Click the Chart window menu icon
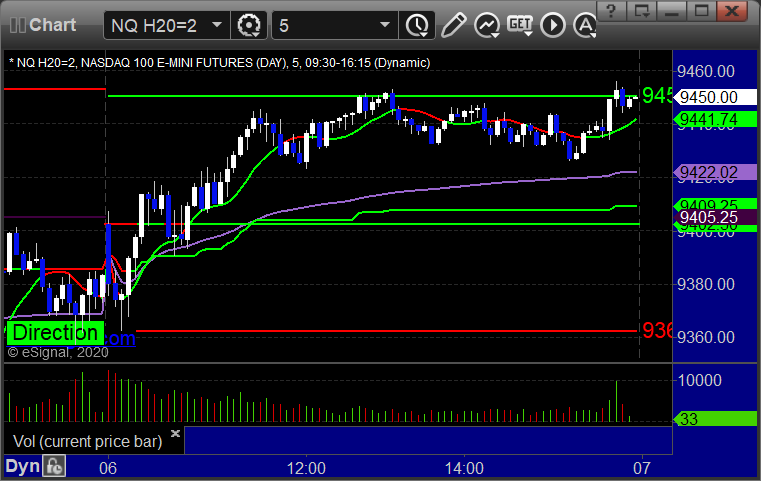The image size is (761, 481). [17, 25]
